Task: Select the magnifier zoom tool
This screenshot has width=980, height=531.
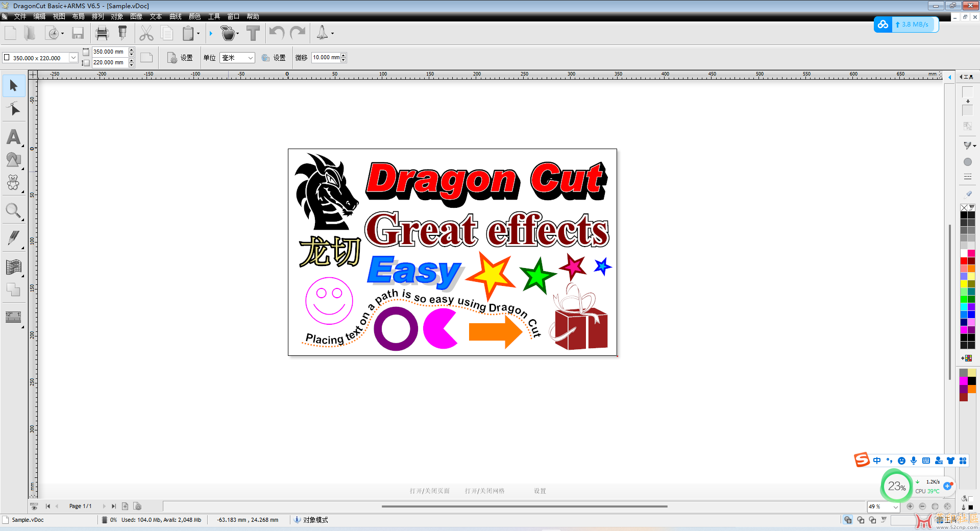Action: tap(14, 211)
